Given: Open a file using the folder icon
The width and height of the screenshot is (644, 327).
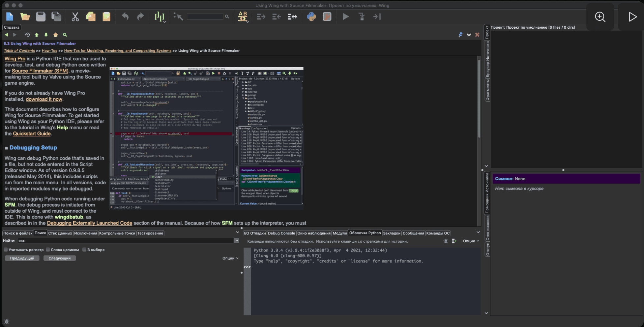Looking at the screenshot, I should point(25,16).
